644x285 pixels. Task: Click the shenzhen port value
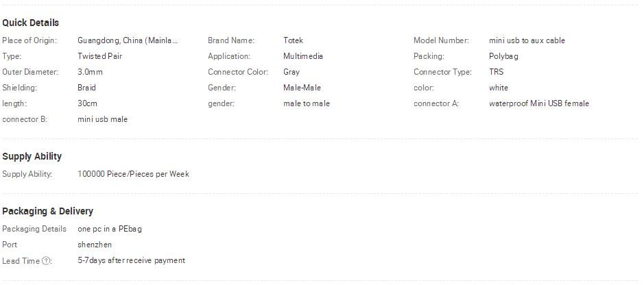coord(95,245)
